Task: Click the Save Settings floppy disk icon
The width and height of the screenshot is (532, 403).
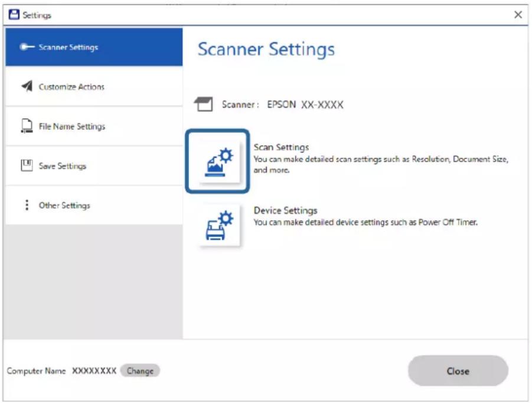Action: [x=27, y=165]
